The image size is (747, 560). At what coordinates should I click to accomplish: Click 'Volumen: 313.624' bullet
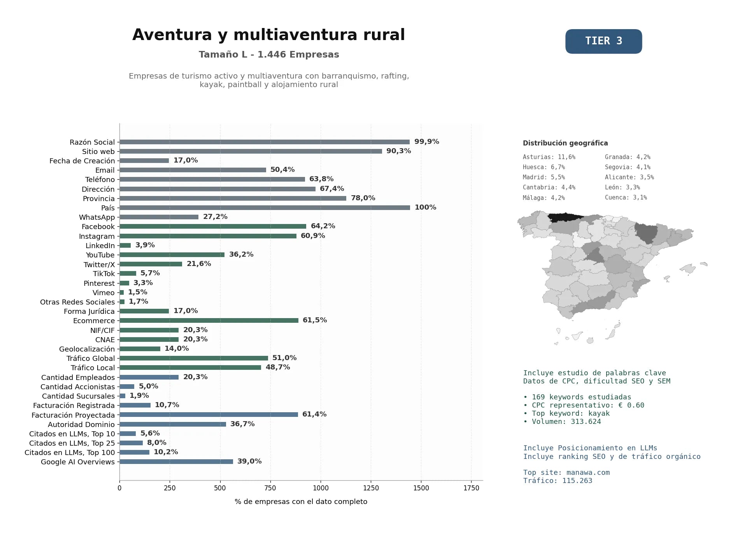click(x=562, y=422)
